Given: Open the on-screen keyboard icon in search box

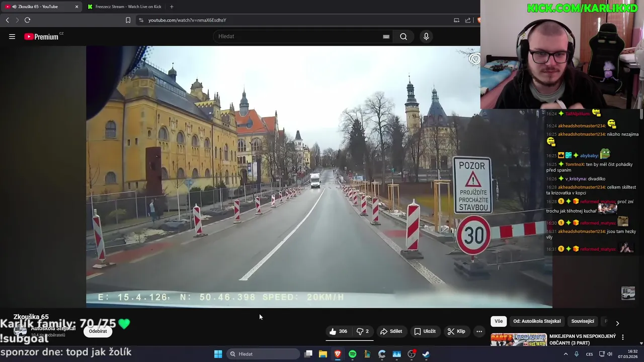Looking at the screenshot, I should tap(386, 36).
